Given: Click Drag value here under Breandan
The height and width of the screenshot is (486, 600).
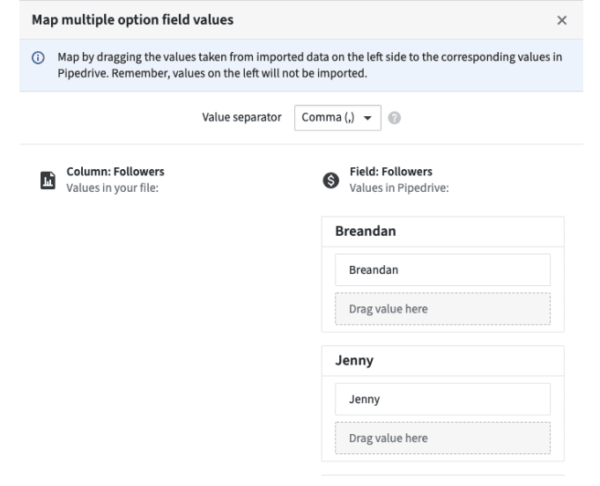Looking at the screenshot, I should (x=443, y=309).
